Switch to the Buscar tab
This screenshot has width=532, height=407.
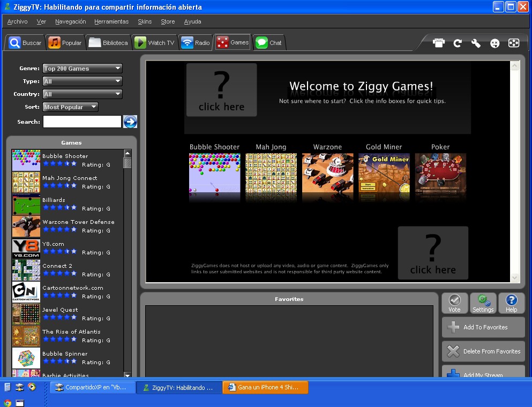pyautogui.click(x=25, y=43)
